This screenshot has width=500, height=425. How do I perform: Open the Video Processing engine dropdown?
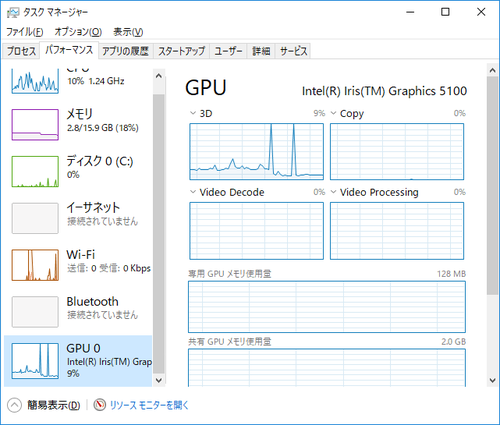click(x=333, y=192)
